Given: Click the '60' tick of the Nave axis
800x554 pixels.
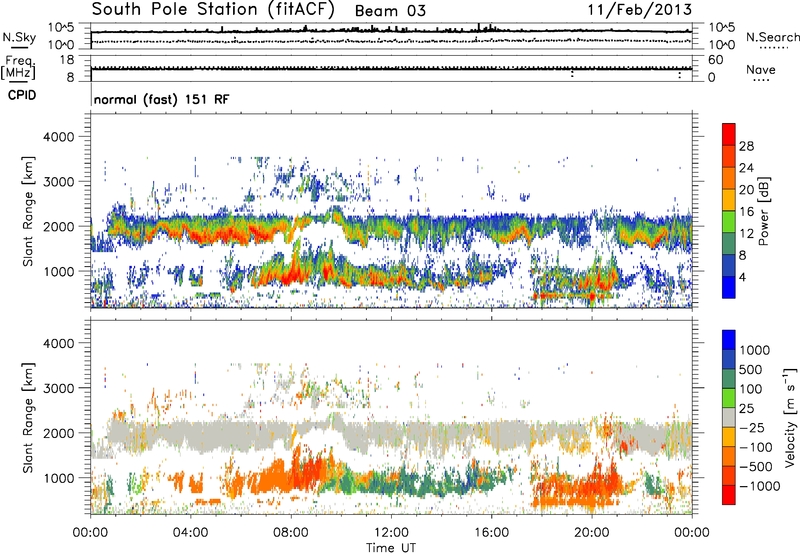Looking at the screenshot, I should click(715, 60).
